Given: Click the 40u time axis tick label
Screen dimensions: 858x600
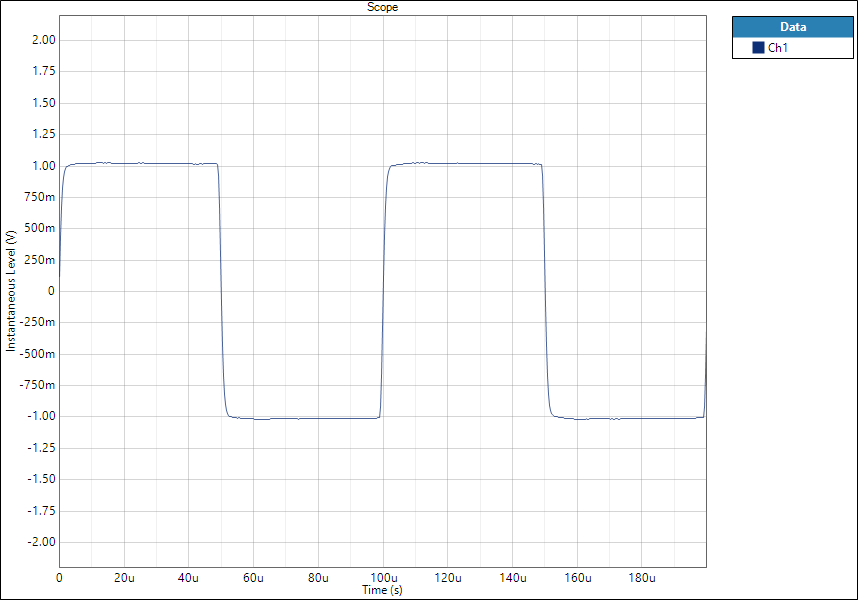Looking at the screenshot, I should [x=189, y=578].
